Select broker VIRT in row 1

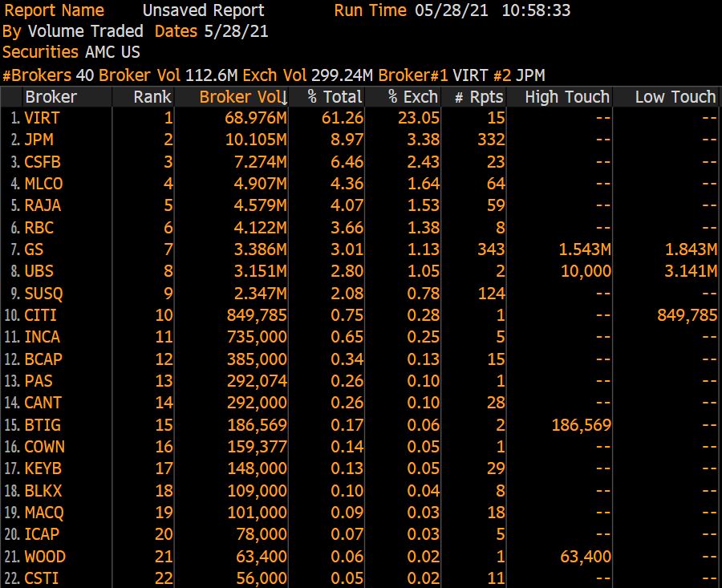coord(42,118)
